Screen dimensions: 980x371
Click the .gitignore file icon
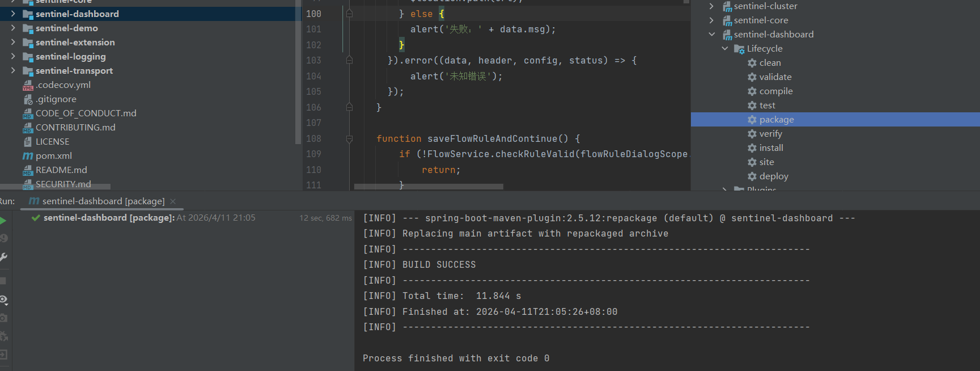pos(28,99)
